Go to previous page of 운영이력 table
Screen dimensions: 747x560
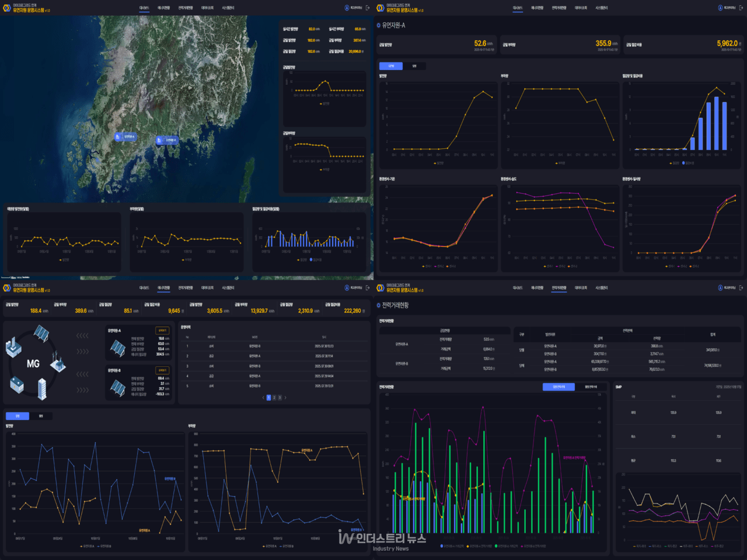263,397
